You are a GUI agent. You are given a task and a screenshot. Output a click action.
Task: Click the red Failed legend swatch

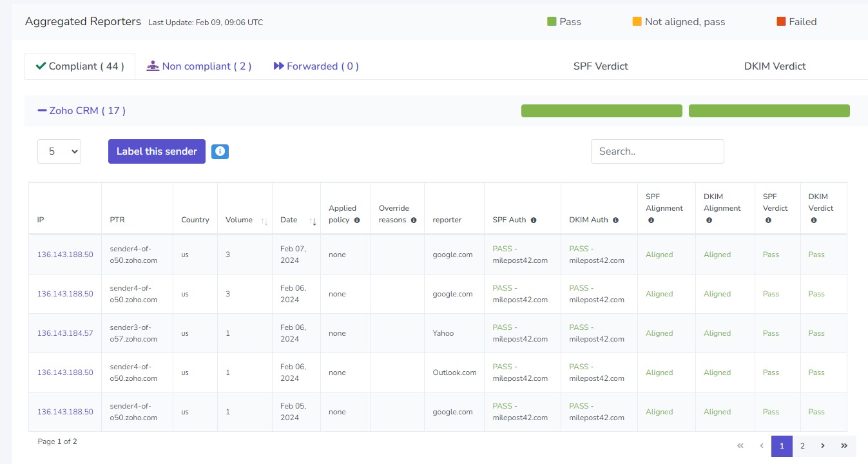[781, 21]
